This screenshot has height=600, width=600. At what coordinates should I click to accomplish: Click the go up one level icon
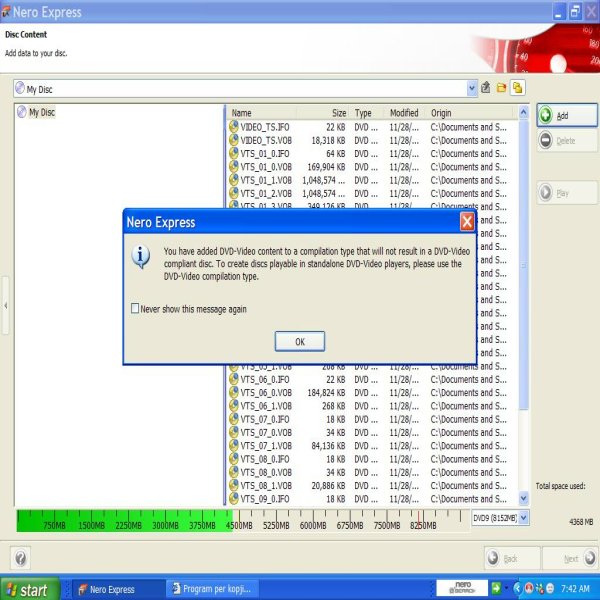coord(486,88)
